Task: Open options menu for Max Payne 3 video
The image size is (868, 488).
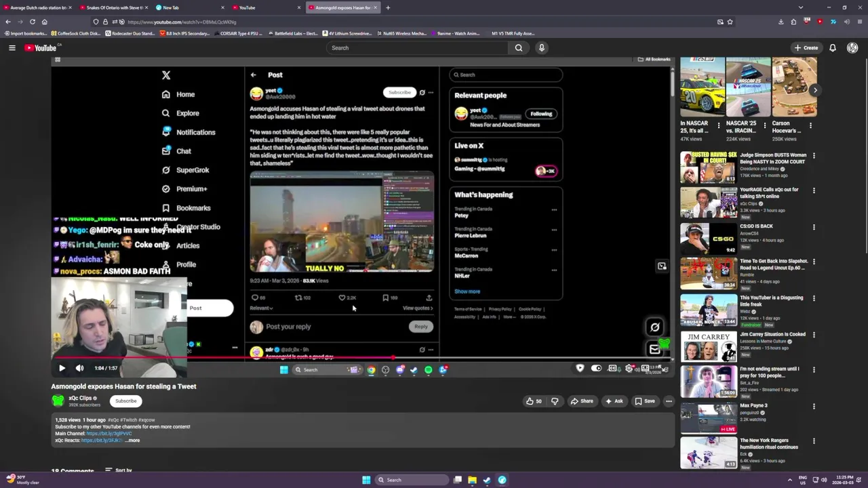Action: [x=814, y=406]
